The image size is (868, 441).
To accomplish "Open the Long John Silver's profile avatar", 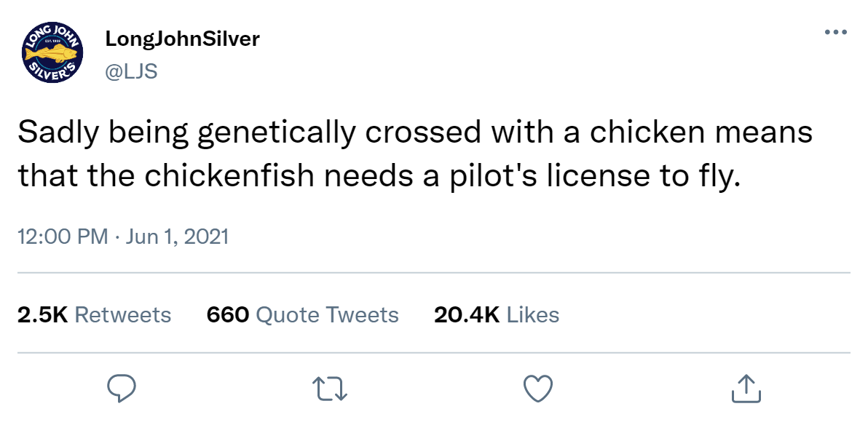I will click(x=52, y=53).
